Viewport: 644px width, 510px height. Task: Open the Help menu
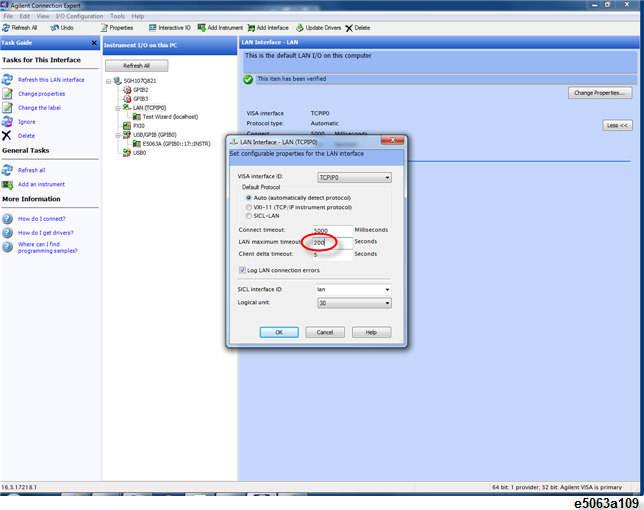(138, 16)
